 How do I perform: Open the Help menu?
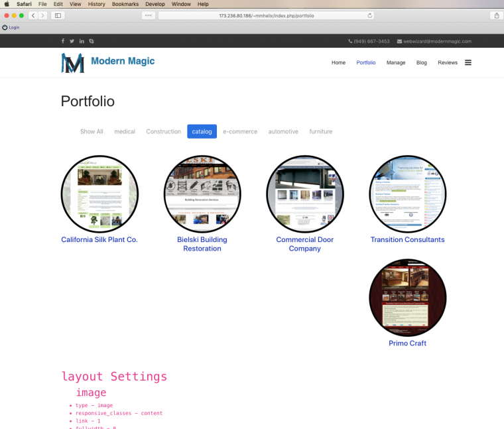[x=203, y=4]
